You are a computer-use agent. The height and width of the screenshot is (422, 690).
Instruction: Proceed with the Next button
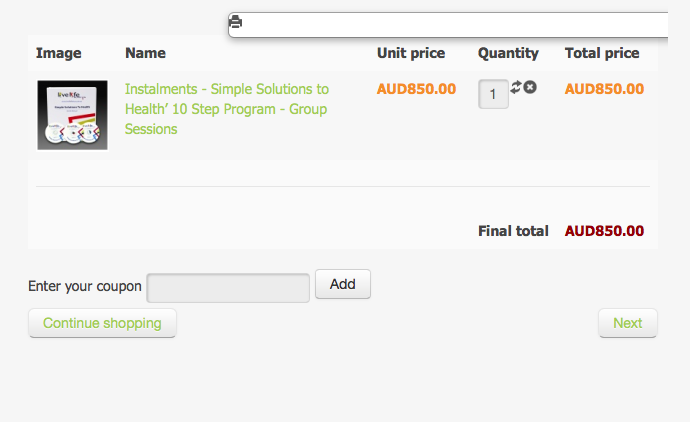pos(627,323)
